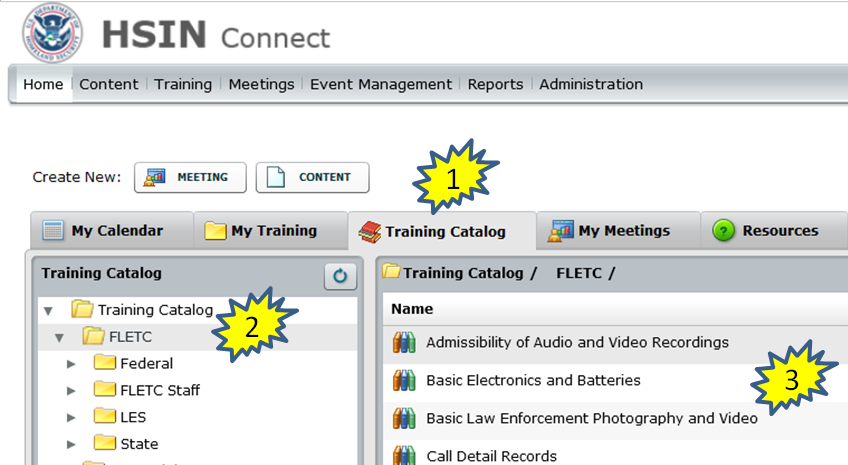Click FLETC in the breadcrumb path
This screenshot has width=848, height=465.
click(579, 273)
